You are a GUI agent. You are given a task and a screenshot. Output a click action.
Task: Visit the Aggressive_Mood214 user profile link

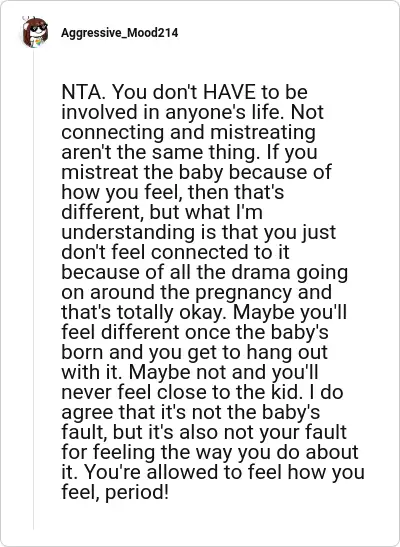point(120,33)
